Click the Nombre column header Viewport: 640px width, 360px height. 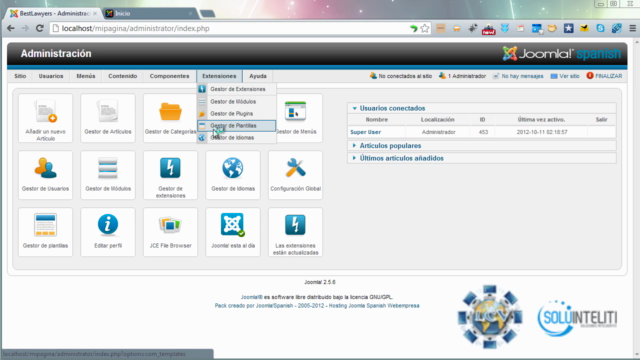tap(377, 120)
